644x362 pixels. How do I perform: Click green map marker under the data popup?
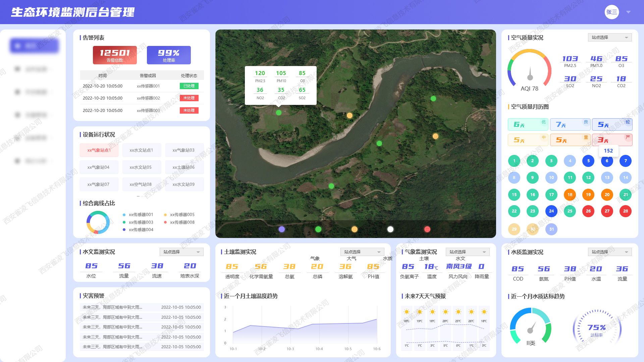tap(278, 113)
